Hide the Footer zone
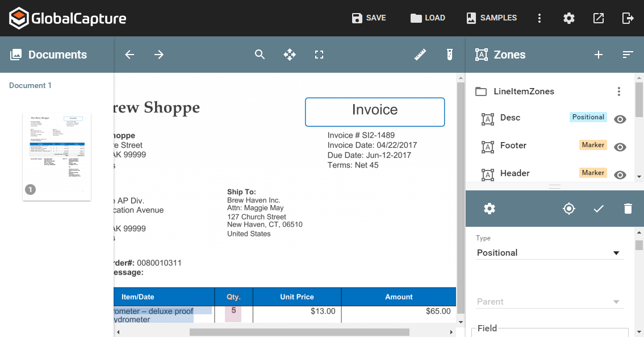644x337 pixels. tap(620, 147)
